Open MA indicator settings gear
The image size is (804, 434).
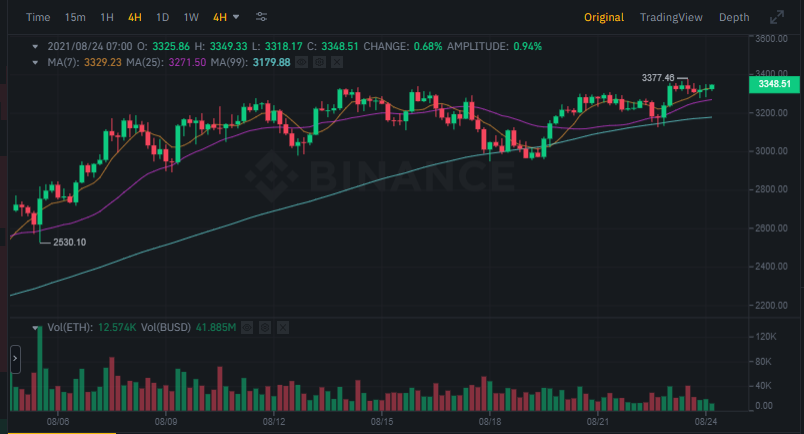pos(318,62)
